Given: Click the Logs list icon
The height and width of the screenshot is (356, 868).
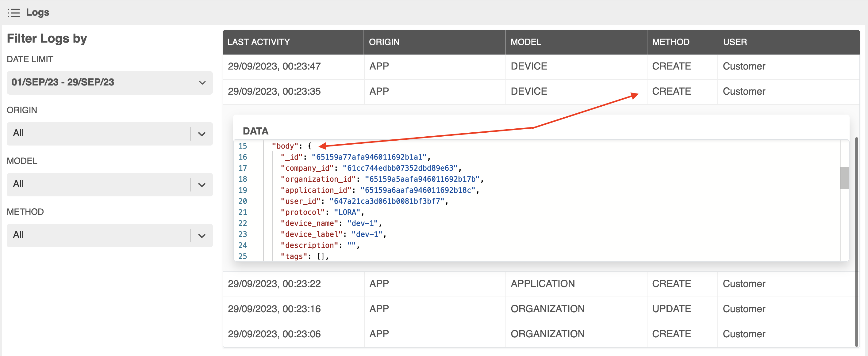Looking at the screenshot, I should pyautogui.click(x=14, y=13).
